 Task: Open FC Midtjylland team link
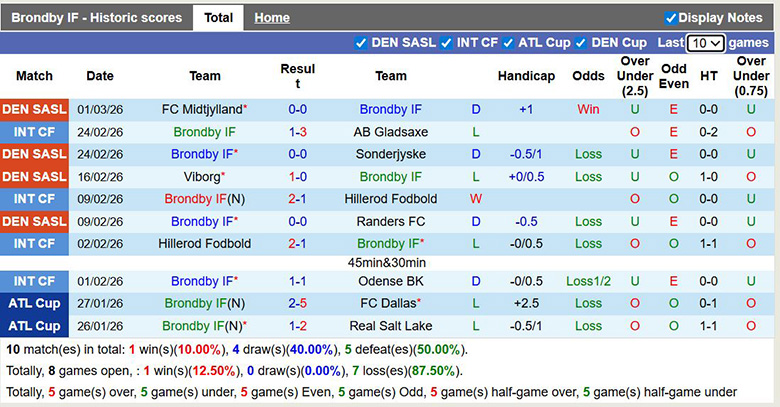[201, 110]
